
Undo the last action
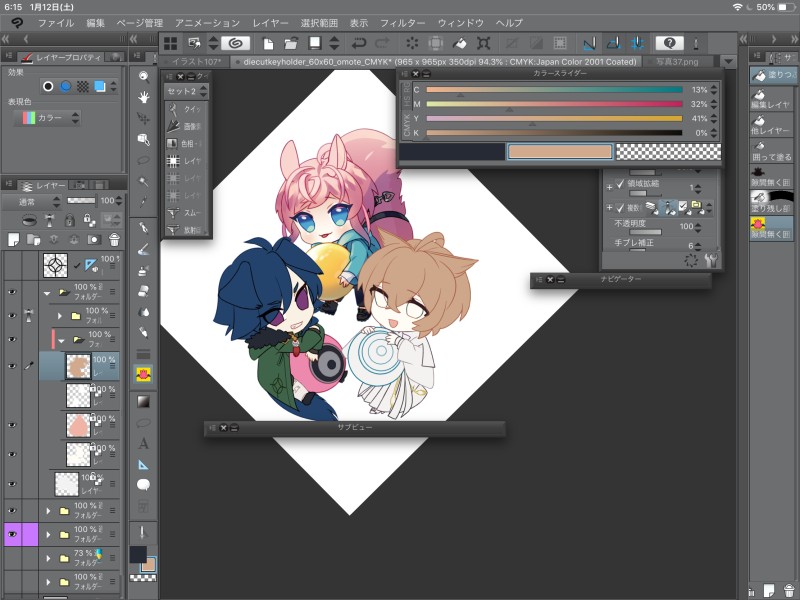pyautogui.click(x=359, y=43)
